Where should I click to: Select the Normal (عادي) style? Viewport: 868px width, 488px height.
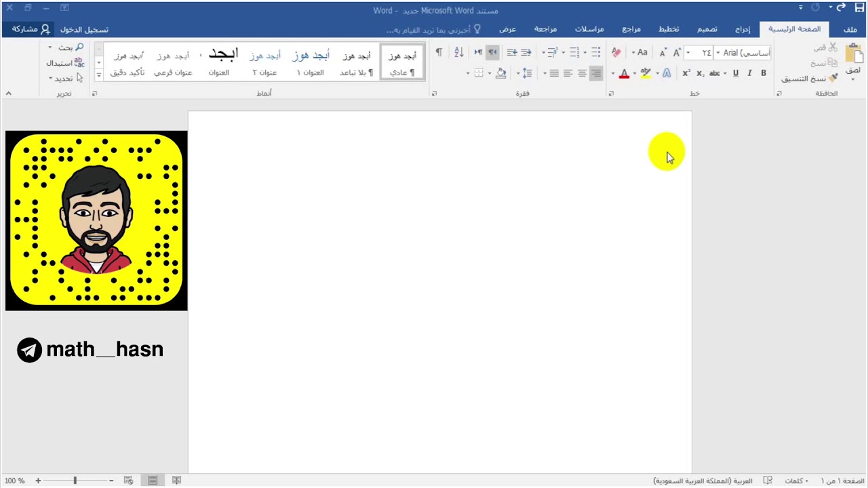tap(402, 62)
